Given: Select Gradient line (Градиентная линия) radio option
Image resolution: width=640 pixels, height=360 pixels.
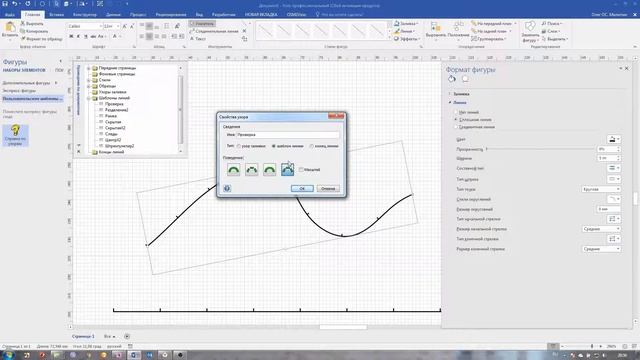Looking at the screenshot, I should click(456, 127).
